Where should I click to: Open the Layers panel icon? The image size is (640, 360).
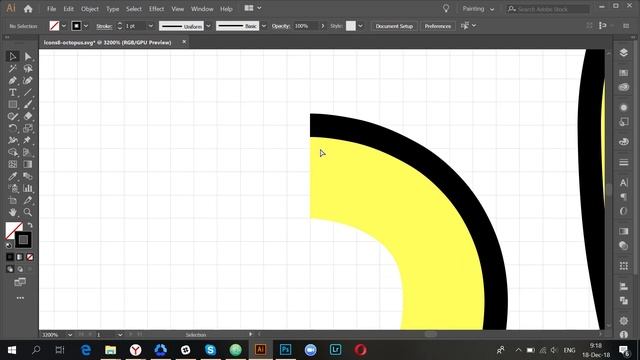(x=623, y=53)
